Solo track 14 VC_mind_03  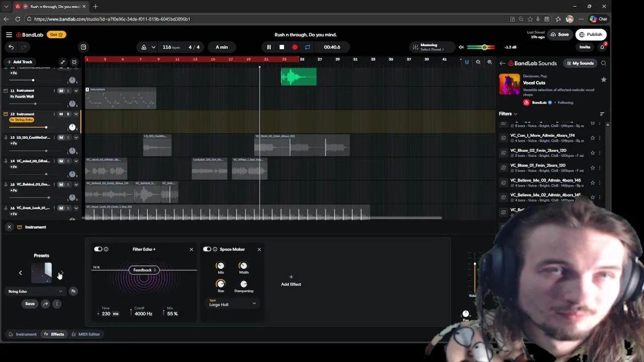[x=68, y=161]
